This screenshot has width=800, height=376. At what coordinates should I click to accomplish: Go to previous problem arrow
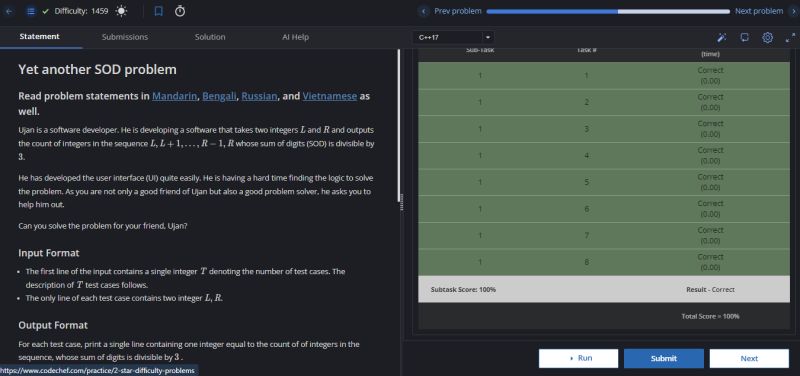[422, 11]
